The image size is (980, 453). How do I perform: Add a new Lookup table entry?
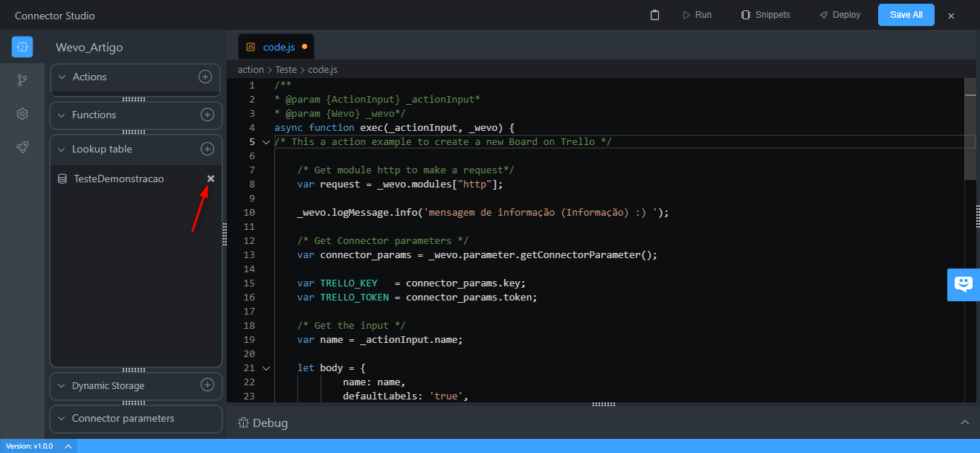coord(207,149)
